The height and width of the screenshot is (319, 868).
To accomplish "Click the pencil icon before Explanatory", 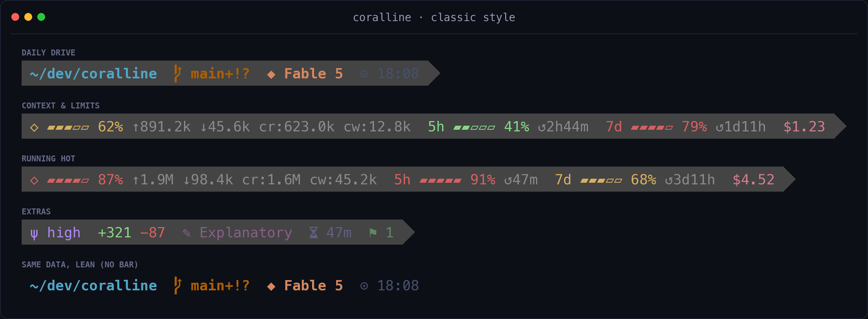I will pyautogui.click(x=186, y=233).
